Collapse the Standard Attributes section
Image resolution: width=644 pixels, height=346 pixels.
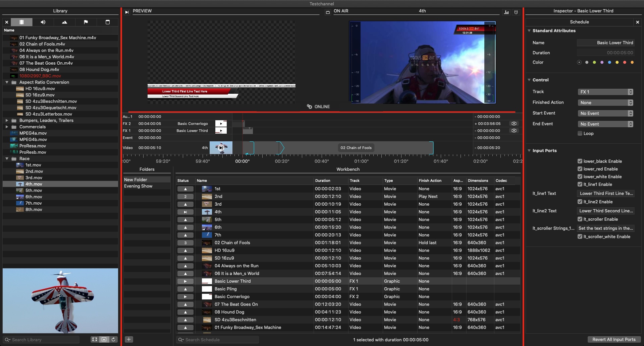tap(529, 30)
